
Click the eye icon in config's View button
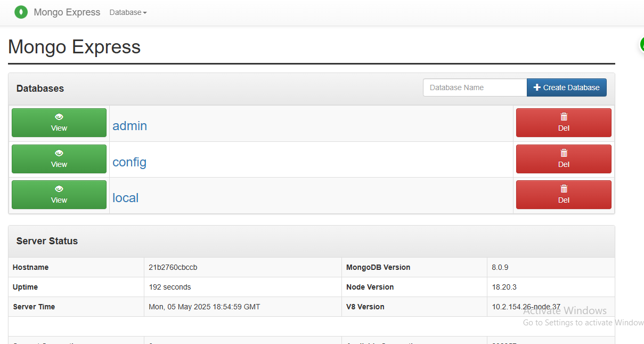[x=59, y=153]
